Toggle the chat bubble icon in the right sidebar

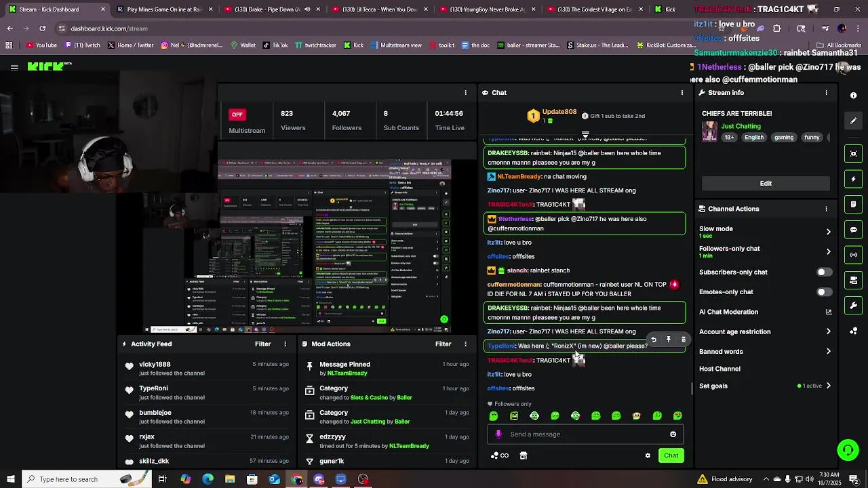tap(853, 230)
